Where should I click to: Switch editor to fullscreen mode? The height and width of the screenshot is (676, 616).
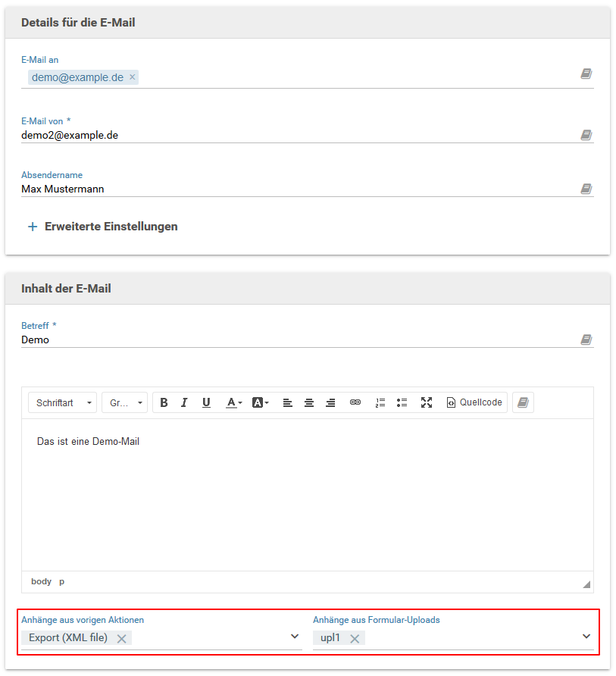427,402
